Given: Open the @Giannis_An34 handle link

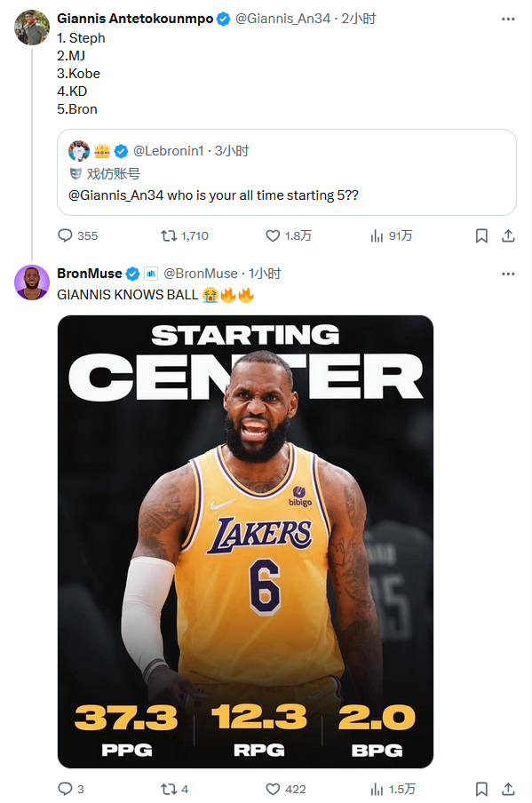Looking at the screenshot, I should 282,19.
